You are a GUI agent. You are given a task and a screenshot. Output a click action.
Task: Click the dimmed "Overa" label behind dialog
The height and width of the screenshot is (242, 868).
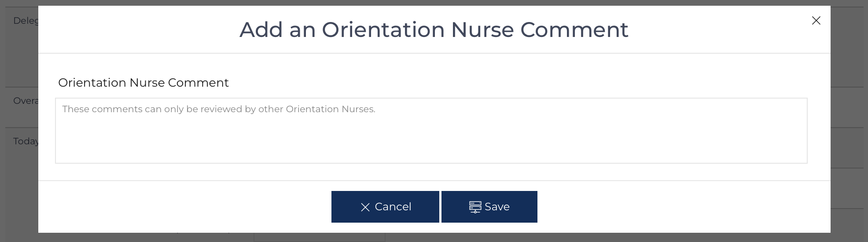point(26,101)
